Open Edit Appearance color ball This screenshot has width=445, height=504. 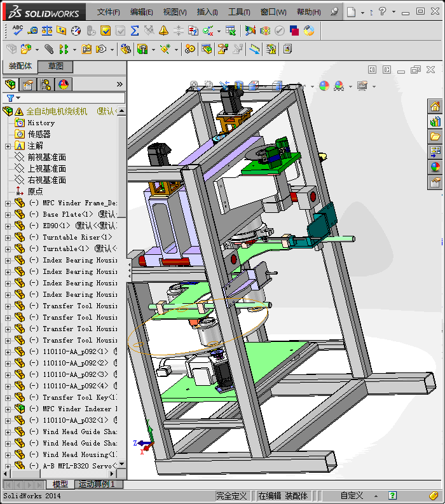coord(324,86)
